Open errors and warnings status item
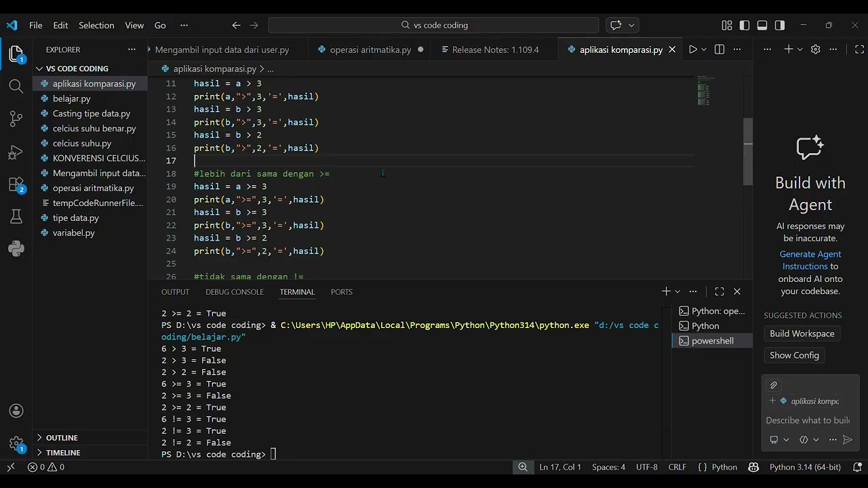 (x=46, y=467)
